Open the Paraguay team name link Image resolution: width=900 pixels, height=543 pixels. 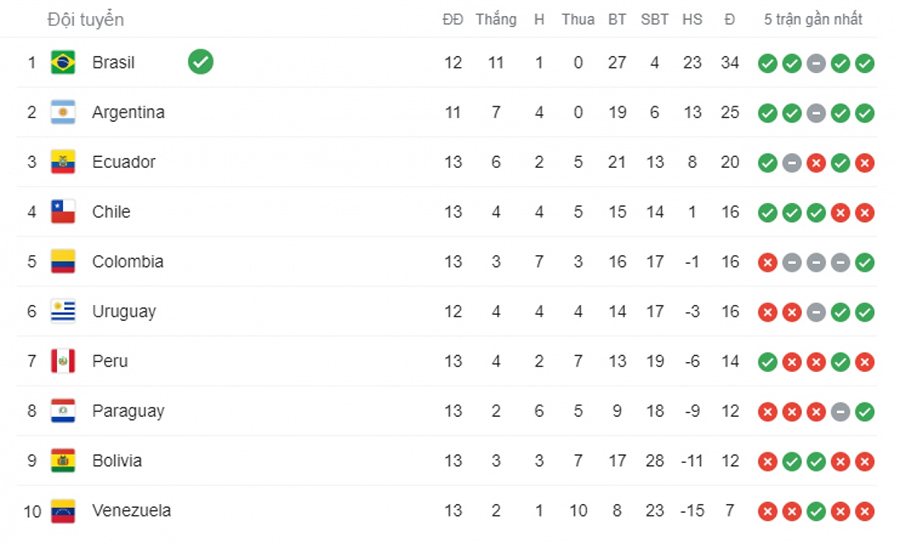tap(128, 411)
